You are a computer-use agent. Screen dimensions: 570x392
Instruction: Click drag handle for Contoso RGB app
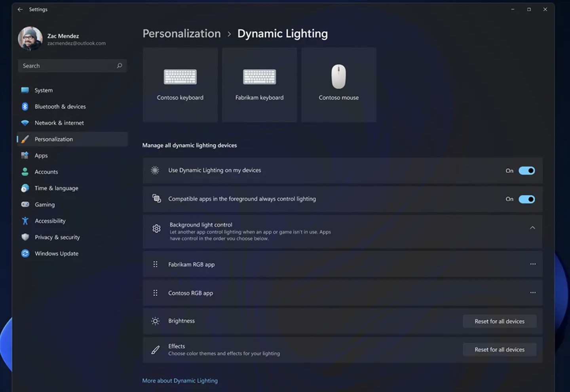[155, 293]
